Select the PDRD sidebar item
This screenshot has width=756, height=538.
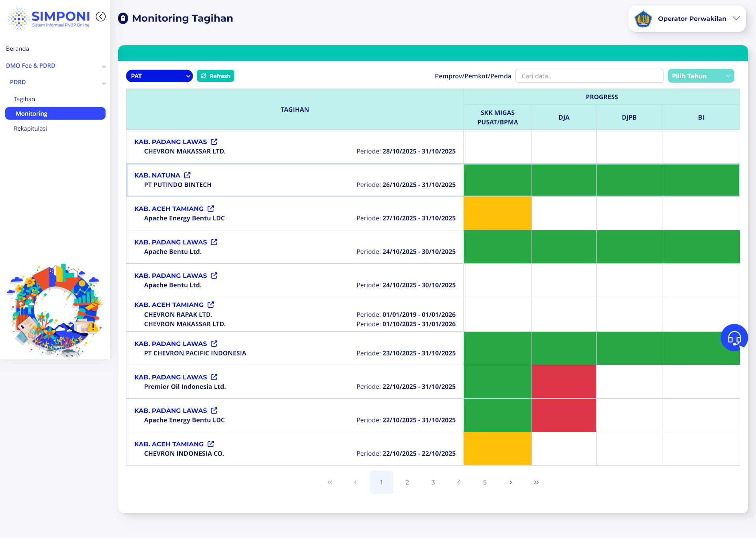coord(18,82)
